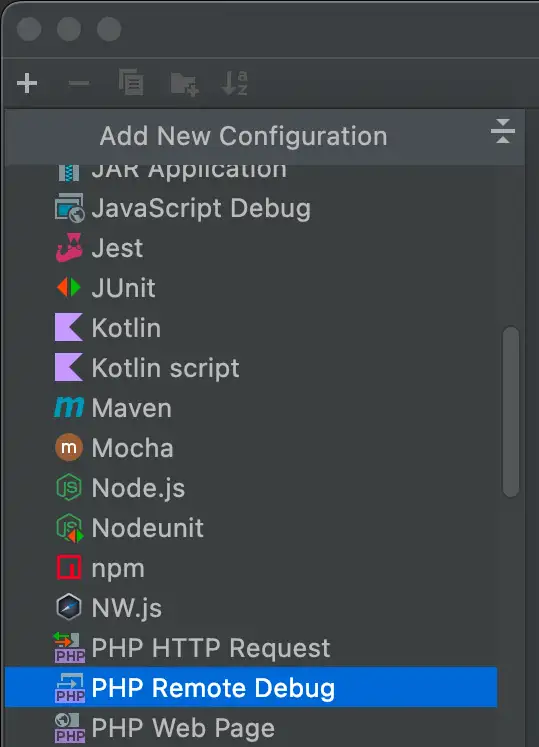The height and width of the screenshot is (747, 539).
Task: Click the PHP Remote Debug icon
Action: pos(70,687)
